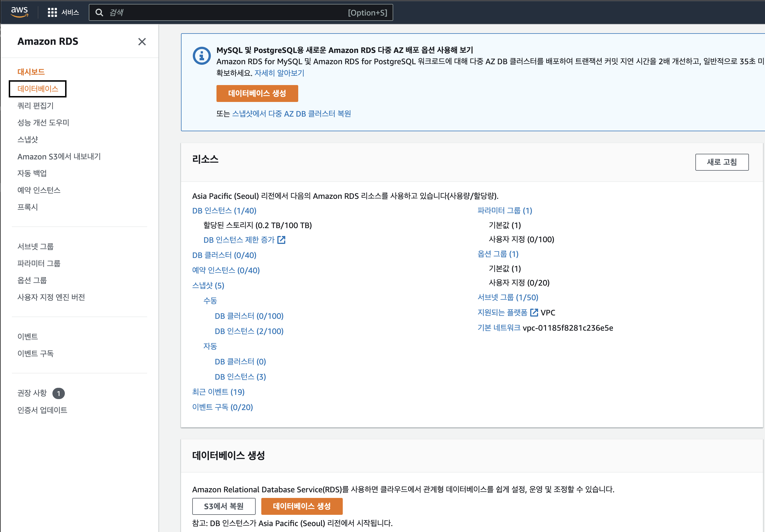Click the S3에서 복원 button

pos(224,506)
